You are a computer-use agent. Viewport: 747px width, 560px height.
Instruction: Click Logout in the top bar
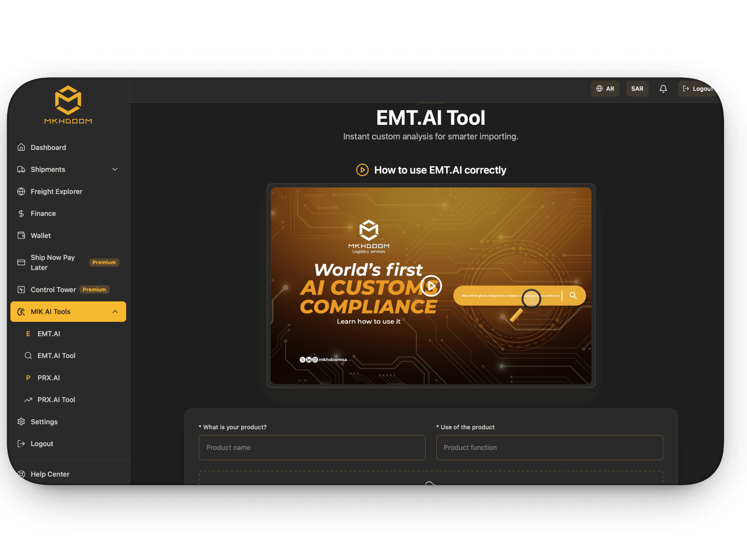[x=698, y=89]
